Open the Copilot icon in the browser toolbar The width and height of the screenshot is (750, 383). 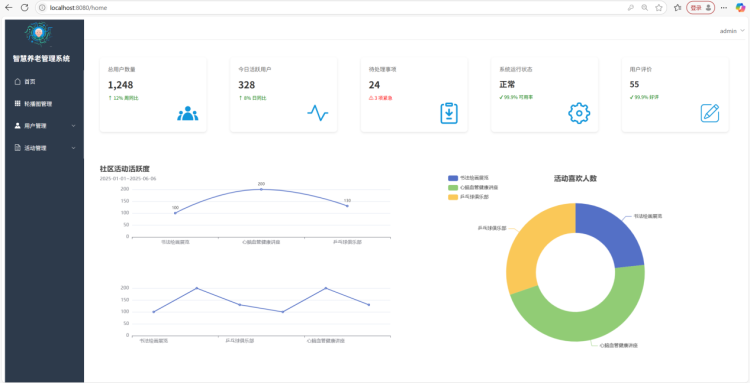(x=740, y=8)
